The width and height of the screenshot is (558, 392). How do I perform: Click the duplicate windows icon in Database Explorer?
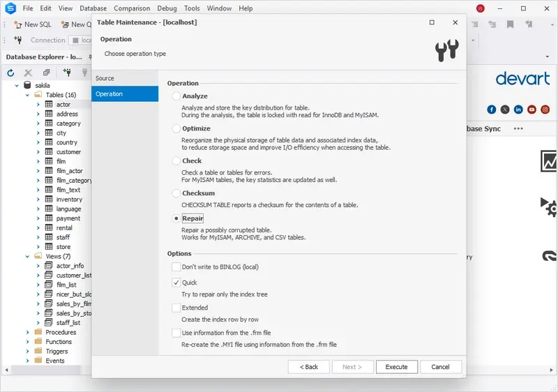coord(46,73)
